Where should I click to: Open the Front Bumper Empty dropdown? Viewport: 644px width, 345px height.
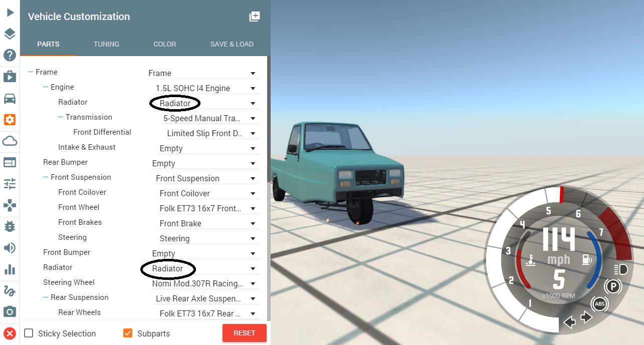coord(205,253)
